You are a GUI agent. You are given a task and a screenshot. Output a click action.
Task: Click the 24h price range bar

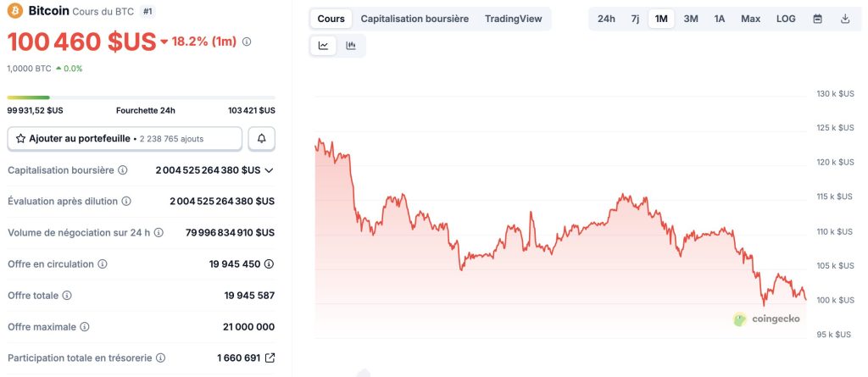[141, 97]
